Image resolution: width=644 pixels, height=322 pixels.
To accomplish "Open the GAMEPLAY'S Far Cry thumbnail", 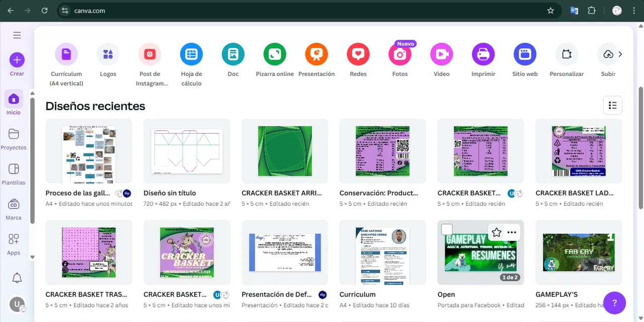I will click(x=579, y=253).
